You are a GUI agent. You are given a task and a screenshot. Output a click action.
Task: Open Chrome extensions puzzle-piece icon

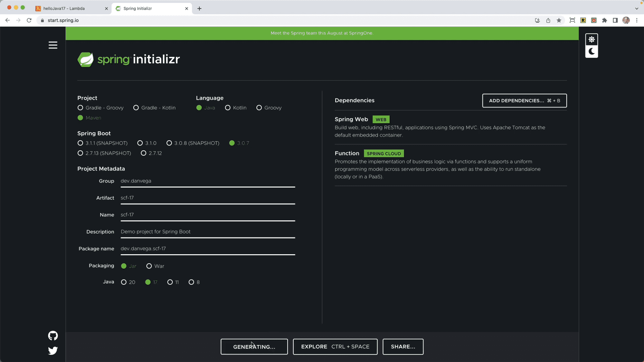point(604,20)
